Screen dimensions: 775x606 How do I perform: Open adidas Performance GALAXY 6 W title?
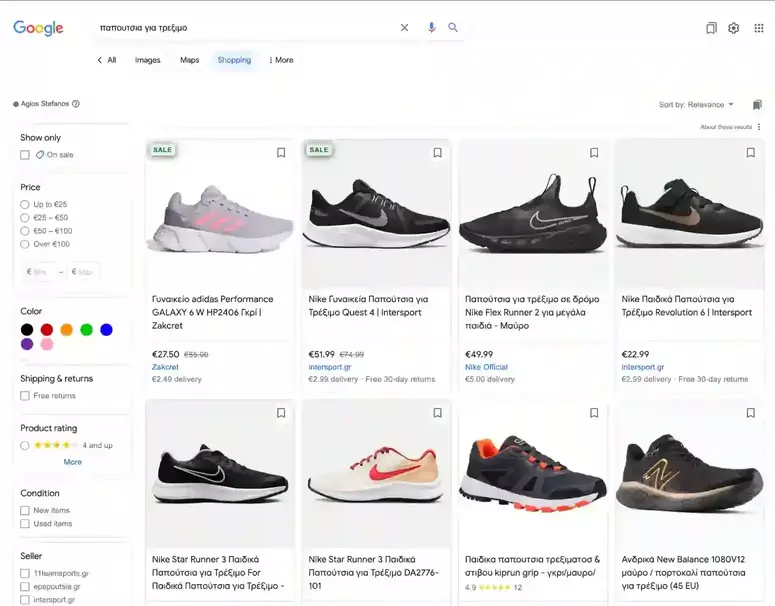click(x=213, y=312)
